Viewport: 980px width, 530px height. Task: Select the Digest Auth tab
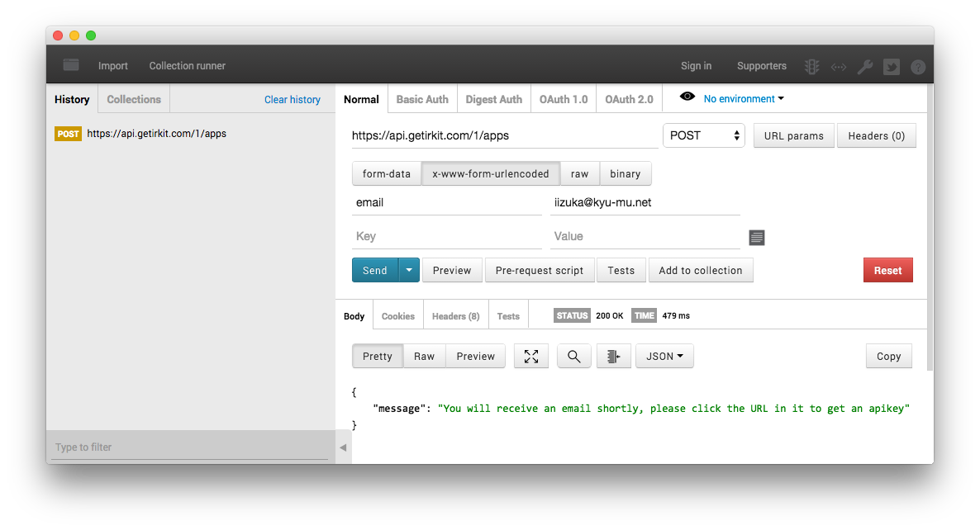point(494,99)
